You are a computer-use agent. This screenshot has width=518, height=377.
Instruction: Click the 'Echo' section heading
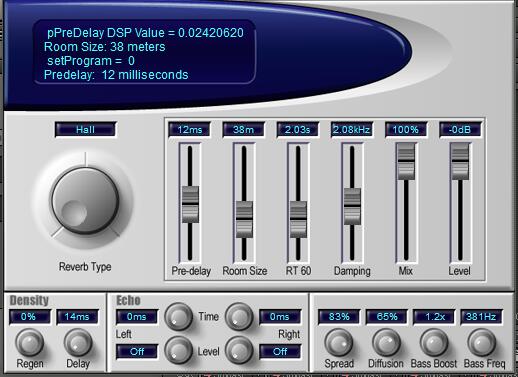coord(128,300)
